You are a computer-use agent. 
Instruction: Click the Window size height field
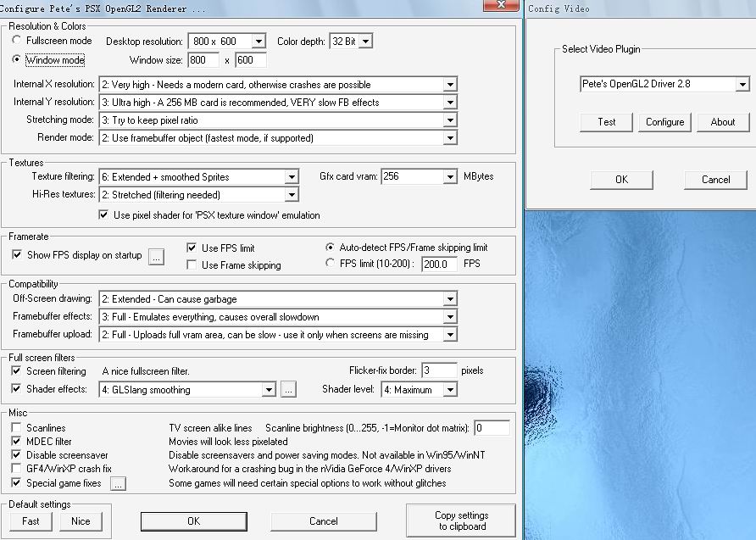251,60
